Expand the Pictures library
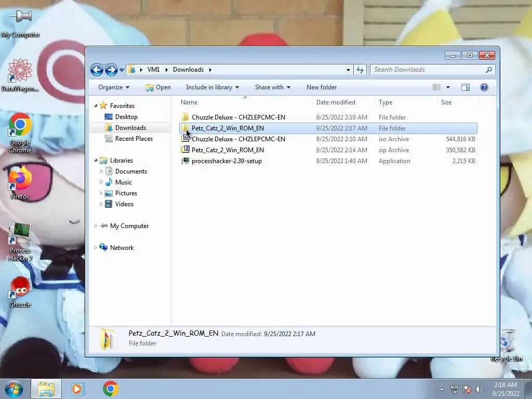 click(x=101, y=193)
